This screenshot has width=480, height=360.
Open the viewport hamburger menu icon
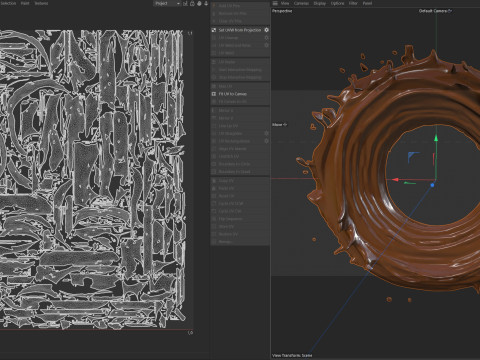(275, 3)
